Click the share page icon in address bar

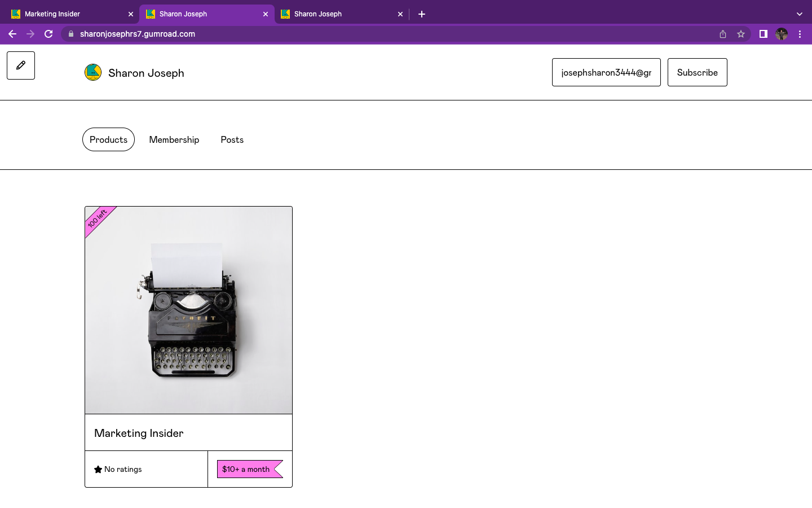tap(723, 34)
